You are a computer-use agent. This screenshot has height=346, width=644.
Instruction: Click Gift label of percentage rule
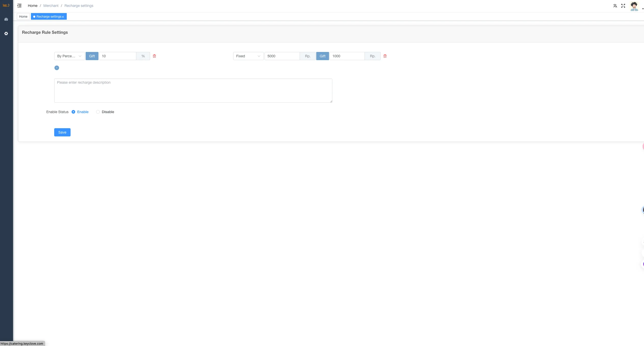pos(92,56)
